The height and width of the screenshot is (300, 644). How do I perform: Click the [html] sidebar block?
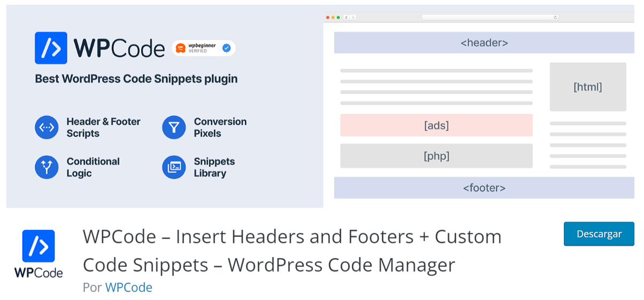tap(587, 87)
